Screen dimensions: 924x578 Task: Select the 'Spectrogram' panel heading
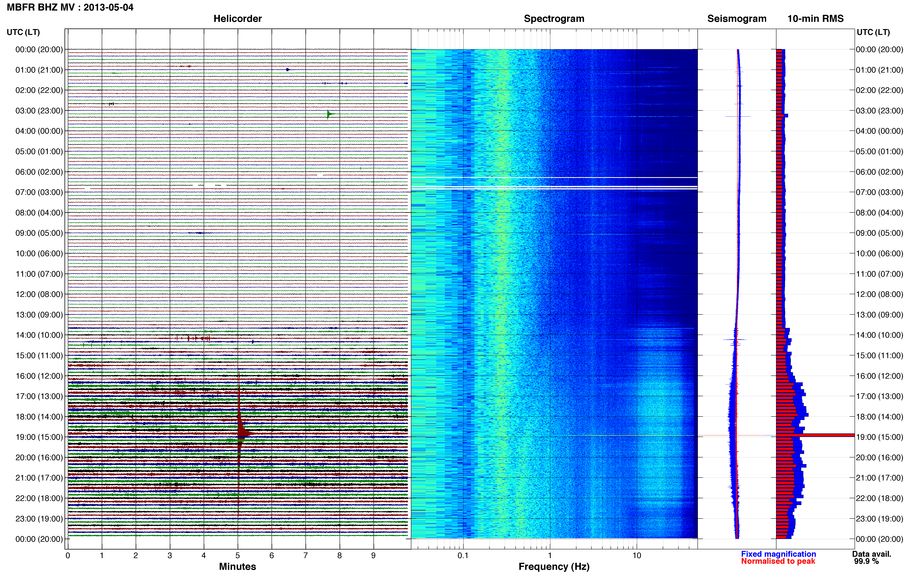click(554, 19)
